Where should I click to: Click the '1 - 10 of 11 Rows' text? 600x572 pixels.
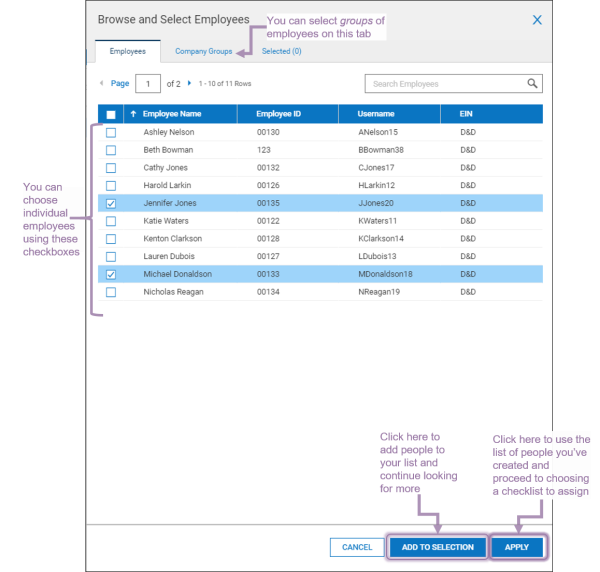click(x=225, y=83)
